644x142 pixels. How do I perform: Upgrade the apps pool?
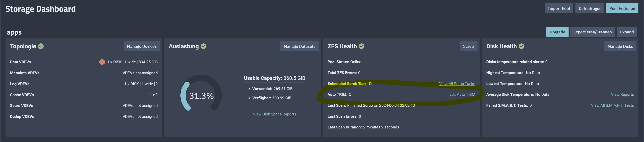coord(557,32)
